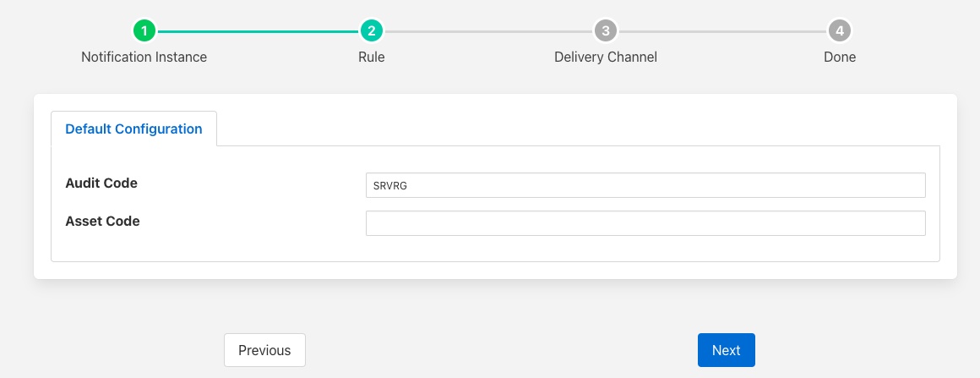Jump to the step 4 circle

point(839,31)
